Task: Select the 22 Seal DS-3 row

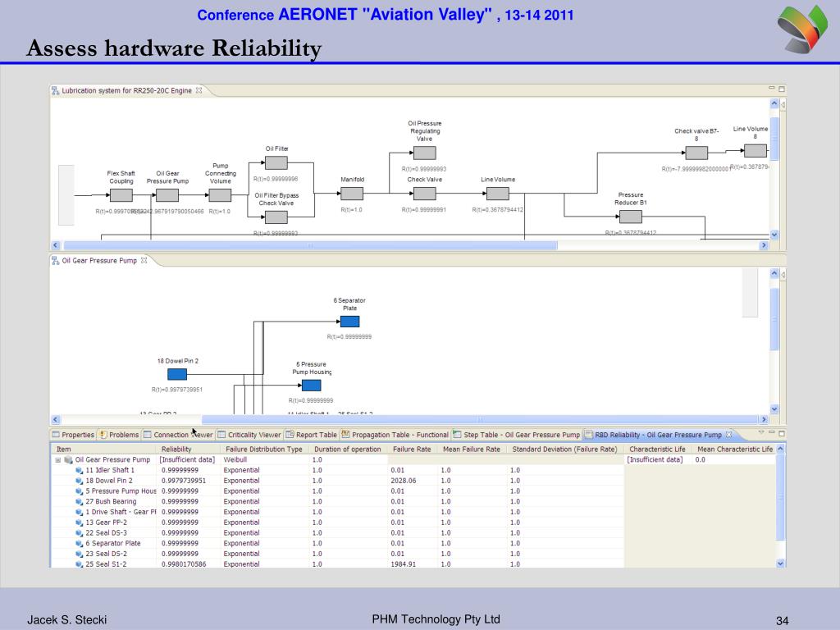Action: tap(337, 532)
